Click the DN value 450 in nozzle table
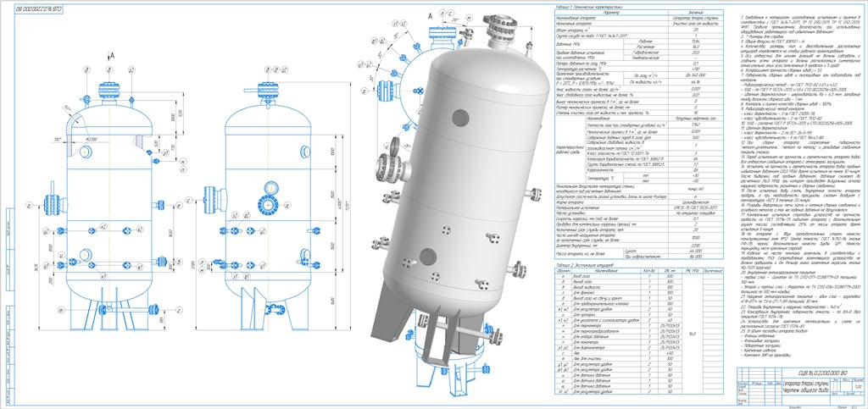Screen dimensions: 868x409 pyautogui.click(x=670, y=353)
